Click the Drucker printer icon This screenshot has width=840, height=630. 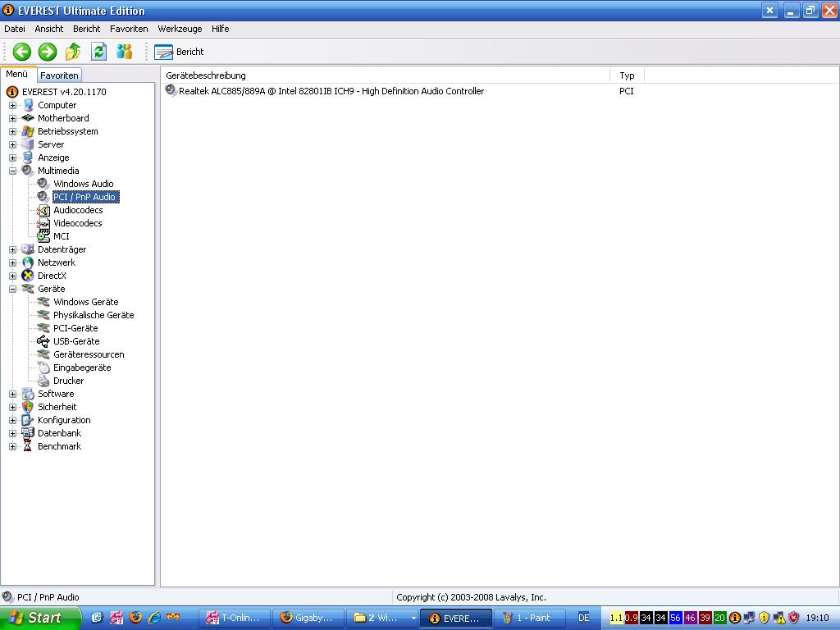click(43, 381)
